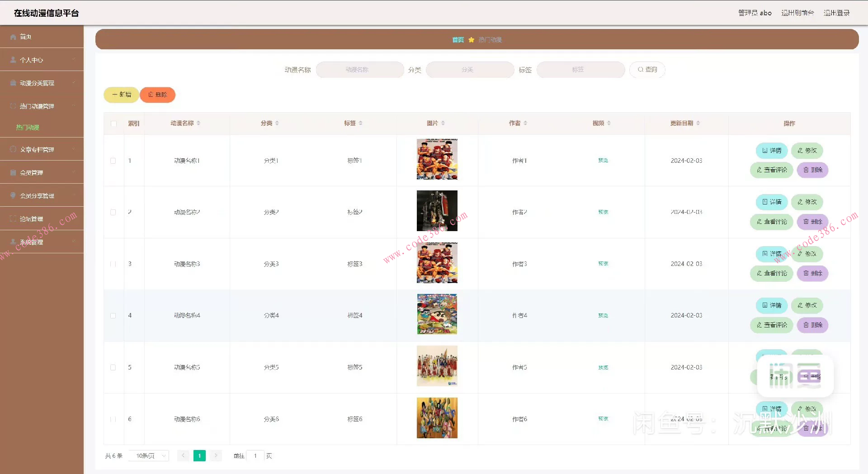
Task: Expand 会员管理 using its chevron arrow
Action: click(x=74, y=172)
